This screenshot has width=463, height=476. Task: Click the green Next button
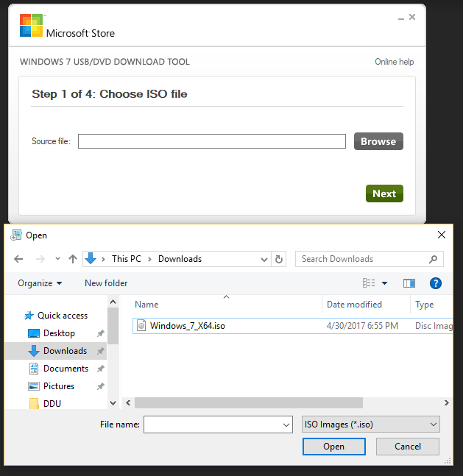point(384,193)
